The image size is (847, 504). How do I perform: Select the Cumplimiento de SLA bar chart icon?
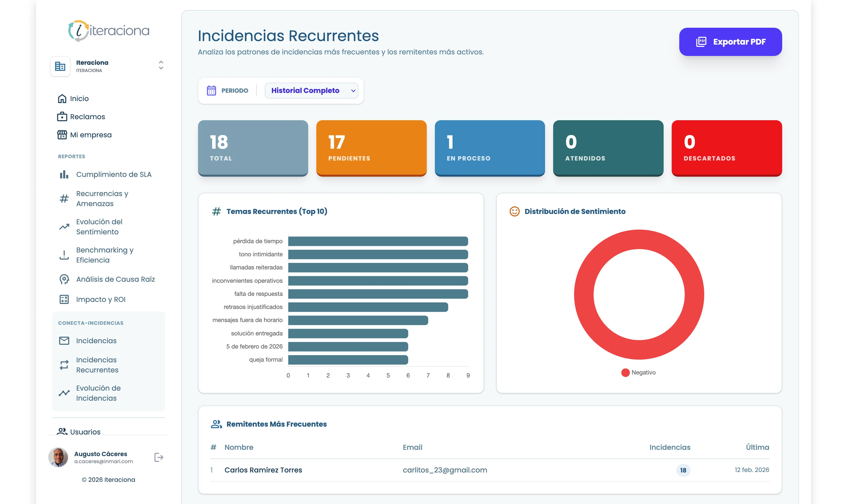click(64, 174)
